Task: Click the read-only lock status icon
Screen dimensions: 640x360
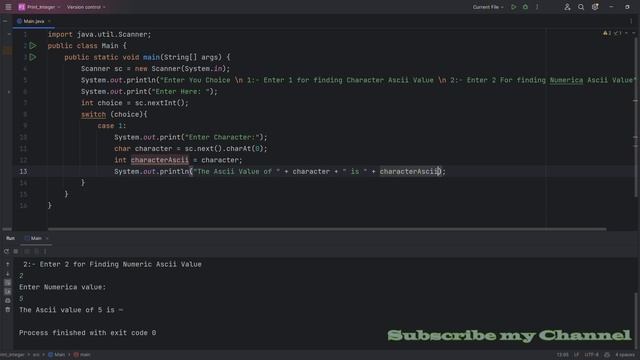Action: 607,355
